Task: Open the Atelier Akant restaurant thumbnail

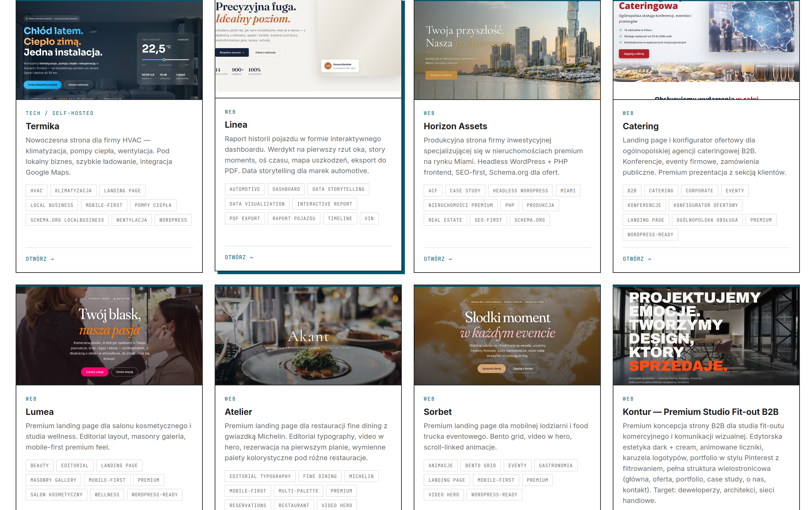Action: pyautogui.click(x=308, y=336)
